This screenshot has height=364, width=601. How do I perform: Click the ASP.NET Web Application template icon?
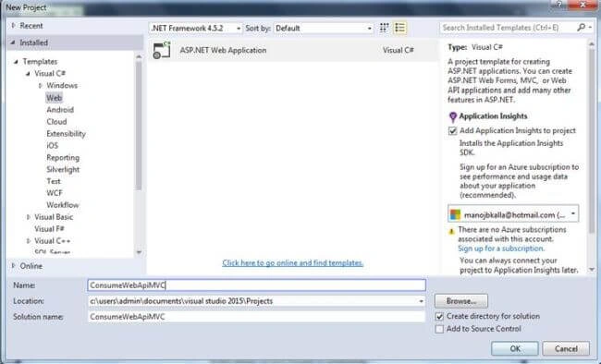point(162,50)
